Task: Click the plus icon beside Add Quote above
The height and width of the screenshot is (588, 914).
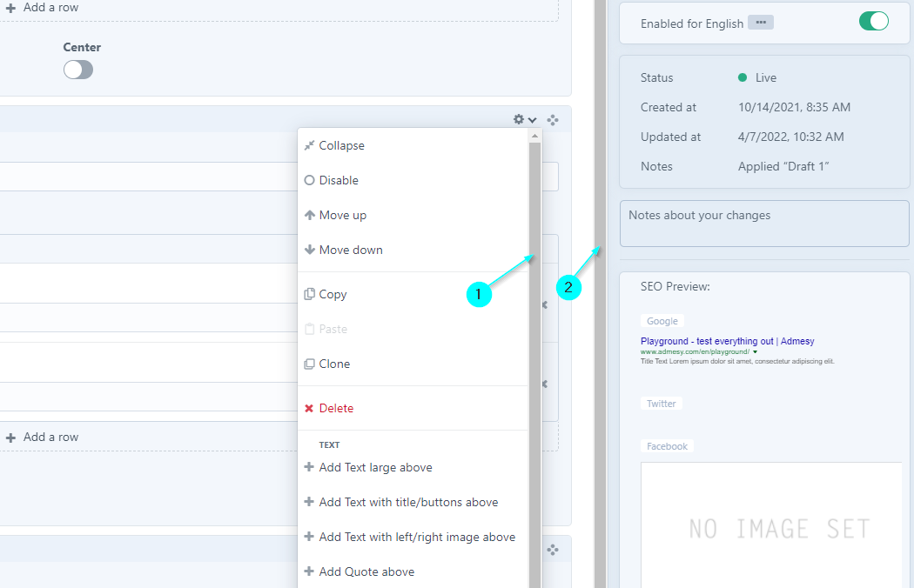Action: pos(309,571)
